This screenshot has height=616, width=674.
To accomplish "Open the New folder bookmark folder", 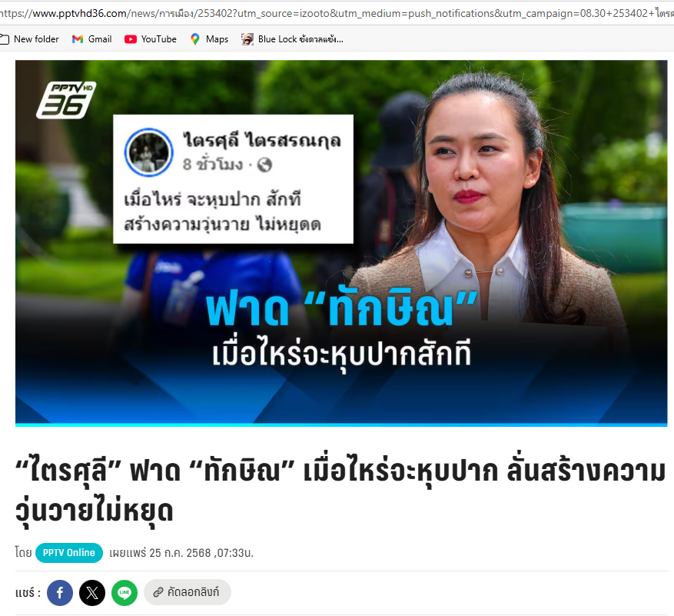I will (29, 39).
